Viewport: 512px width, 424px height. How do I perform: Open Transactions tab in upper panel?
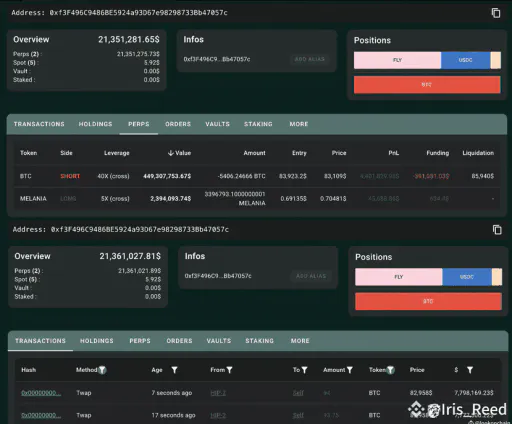[x=39, y=124]
